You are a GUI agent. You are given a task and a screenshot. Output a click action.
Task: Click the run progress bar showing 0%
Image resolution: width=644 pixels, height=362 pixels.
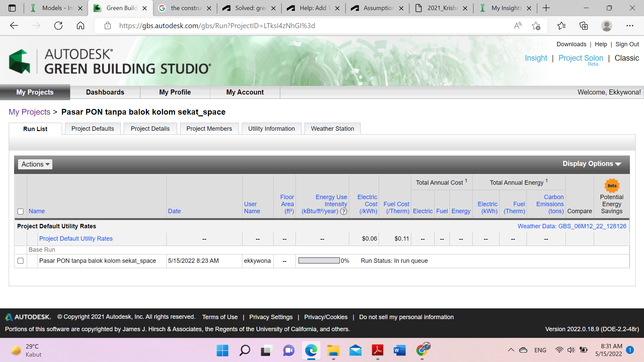coord(318,261)
